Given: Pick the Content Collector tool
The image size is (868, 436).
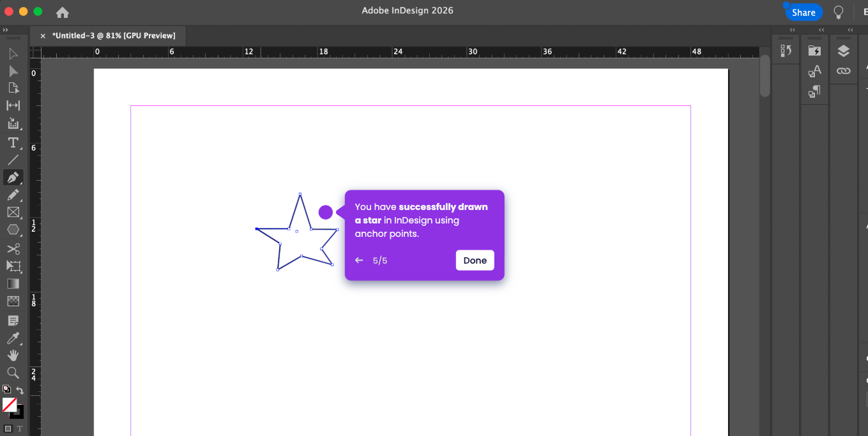Looking at the screenshot, I should (x=13, y=123).
